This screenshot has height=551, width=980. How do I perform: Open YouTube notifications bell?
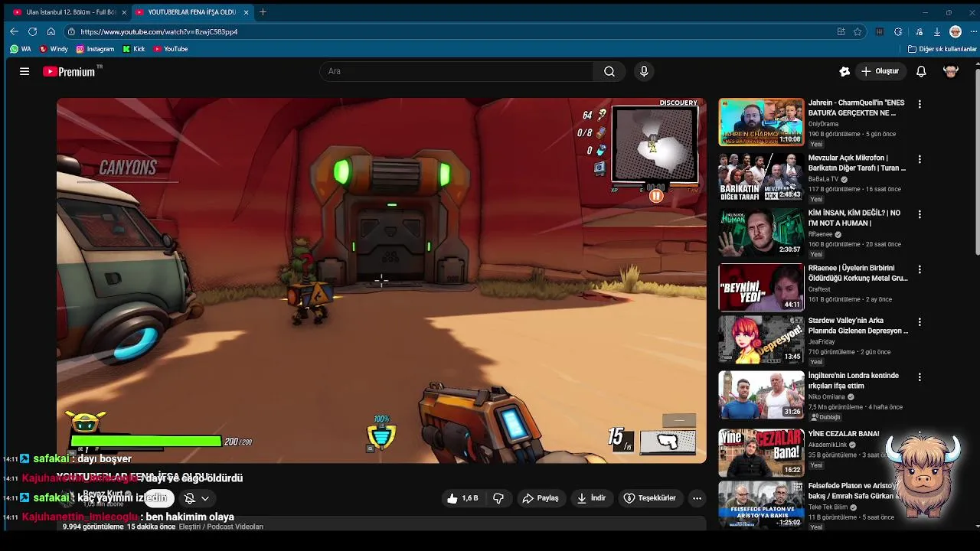tap(921, 71)
